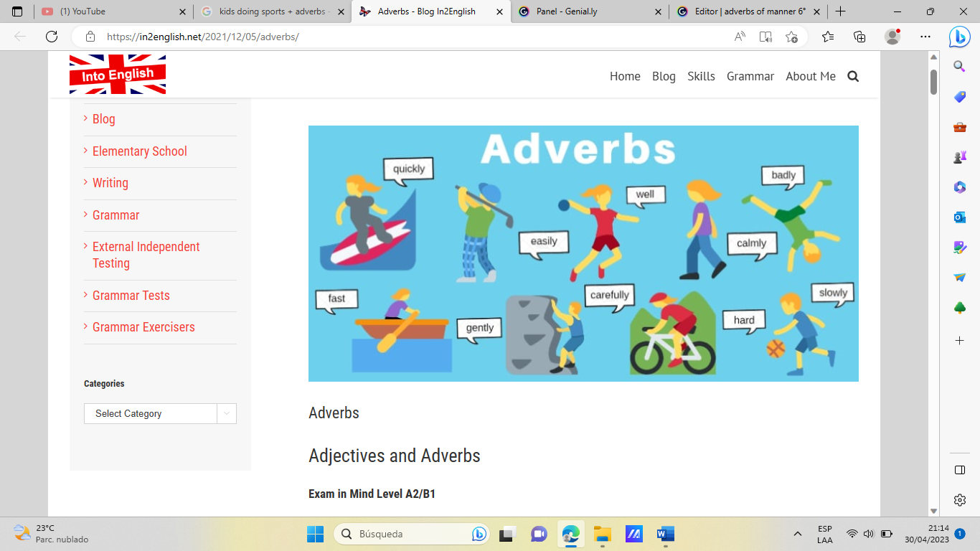Open a new tab with plus button
Image resolution: width=980 pixels, height=551 pixels.
click(x=840, y=11)
